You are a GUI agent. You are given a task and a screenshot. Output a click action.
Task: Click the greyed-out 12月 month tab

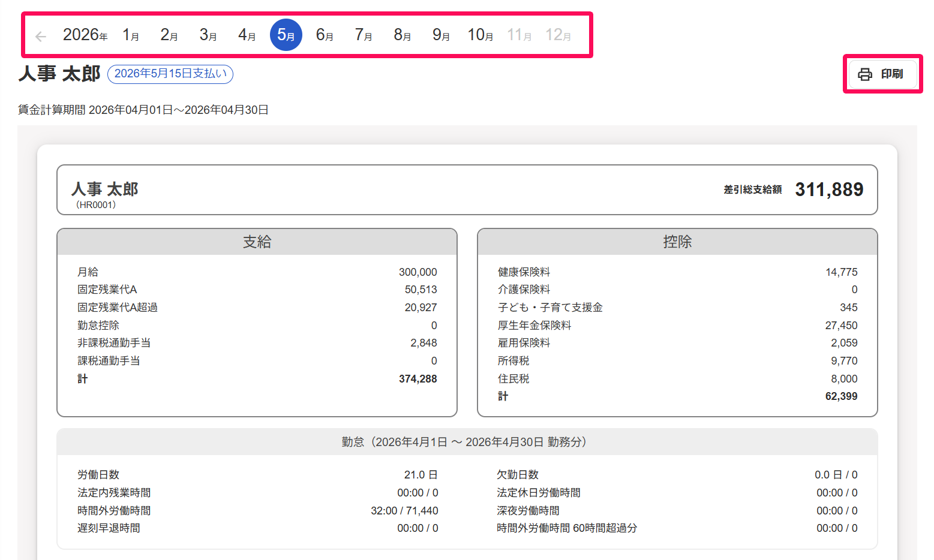[x=558, y=35]
